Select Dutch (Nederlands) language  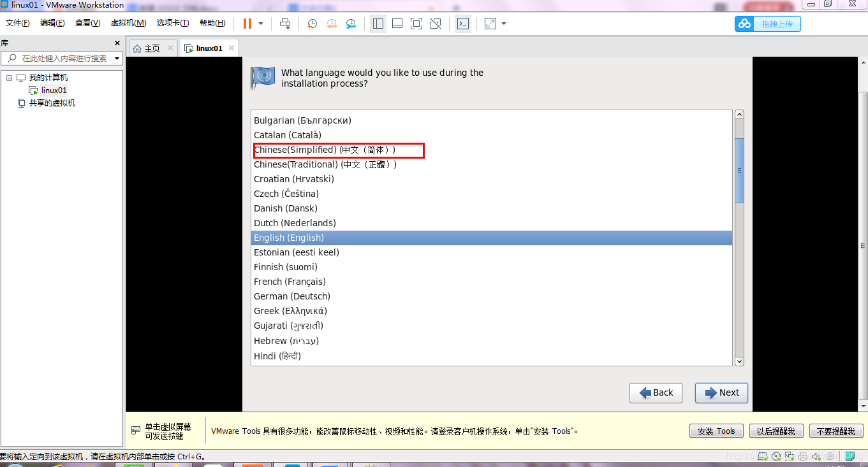tap(491, 223)
